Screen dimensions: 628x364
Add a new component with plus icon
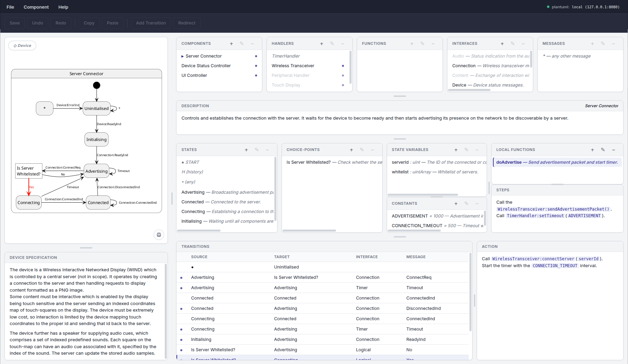click(x=231, y=44)
